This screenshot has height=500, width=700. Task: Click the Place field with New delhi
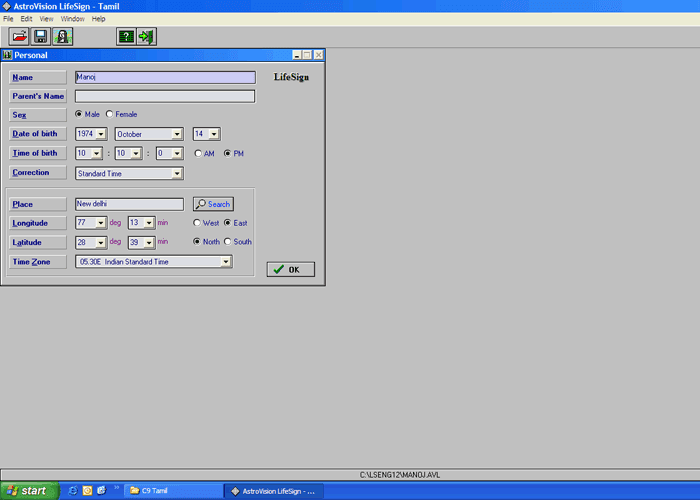[x=129, y=204]
